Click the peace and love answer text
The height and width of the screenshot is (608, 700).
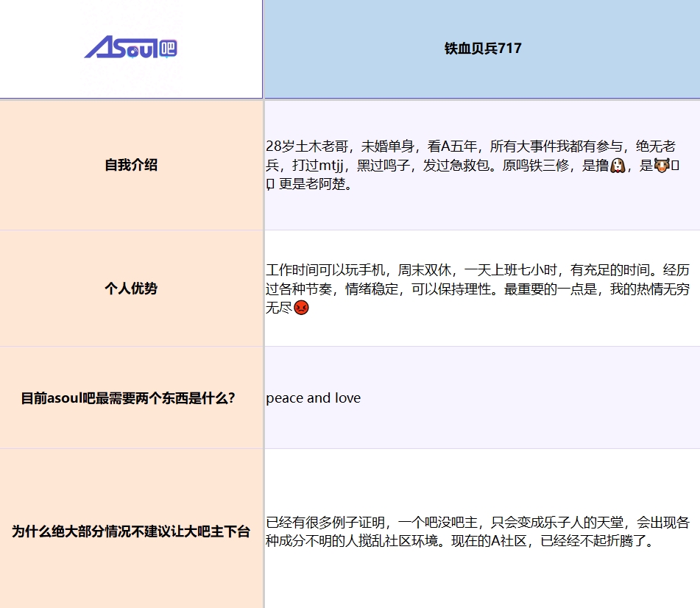point(313,397)
